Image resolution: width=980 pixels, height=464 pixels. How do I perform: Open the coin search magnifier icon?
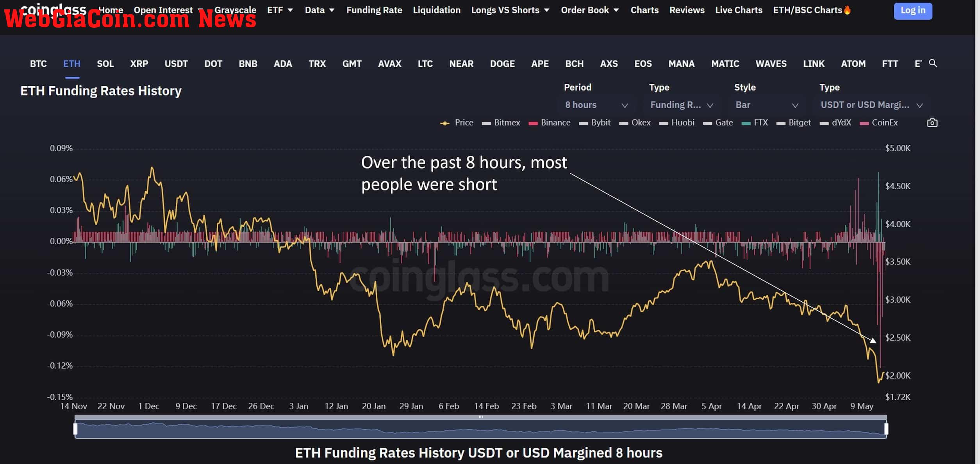(x=933, y=63)
